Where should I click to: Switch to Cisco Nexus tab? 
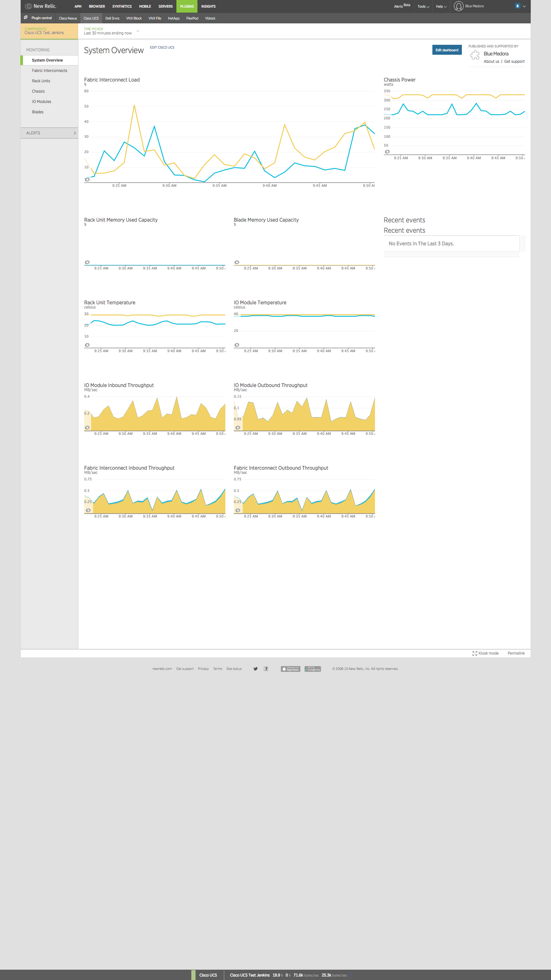coord(68,18)
